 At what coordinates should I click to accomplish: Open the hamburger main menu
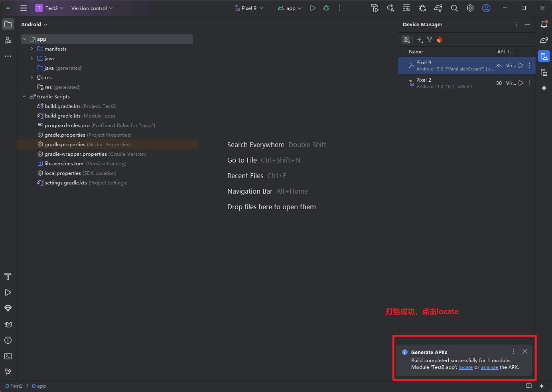click(24, 8)
